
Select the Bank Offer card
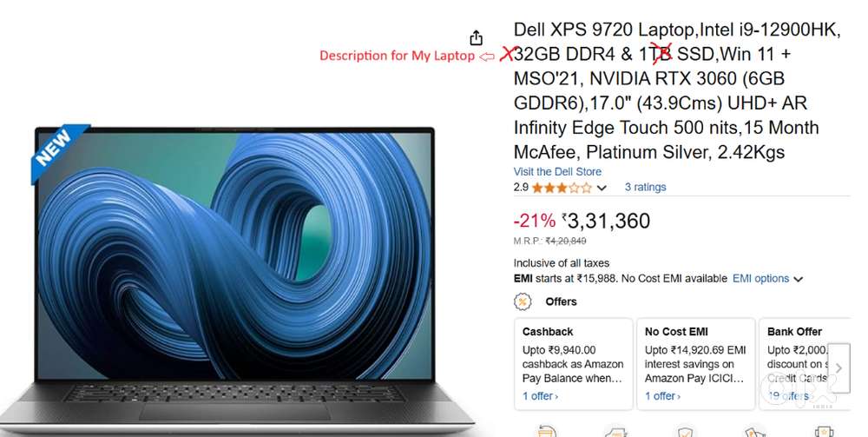[805, 364]
